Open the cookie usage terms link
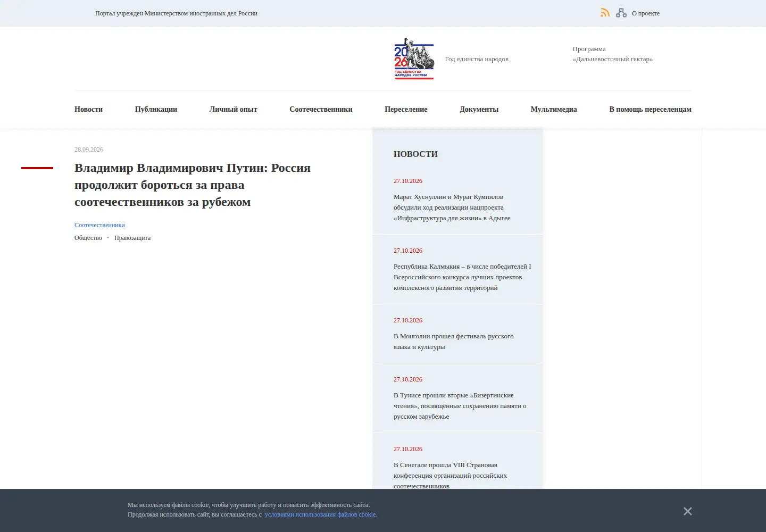 [x=321, y=514]
